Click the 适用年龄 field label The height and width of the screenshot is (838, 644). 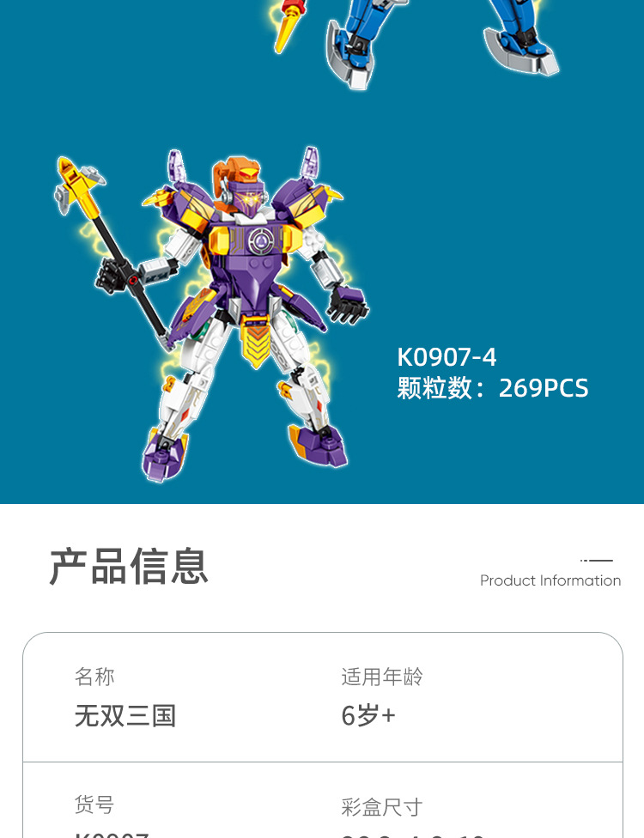(382, 676)
